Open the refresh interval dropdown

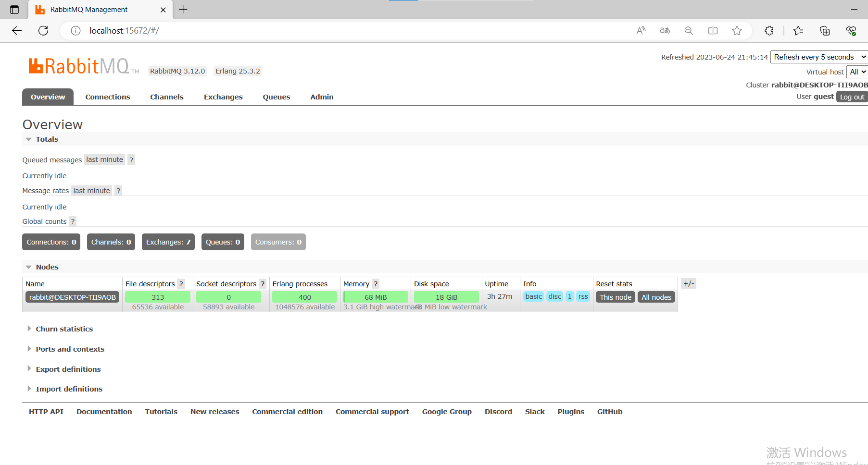pyautogui.click(x=819, y=57)
